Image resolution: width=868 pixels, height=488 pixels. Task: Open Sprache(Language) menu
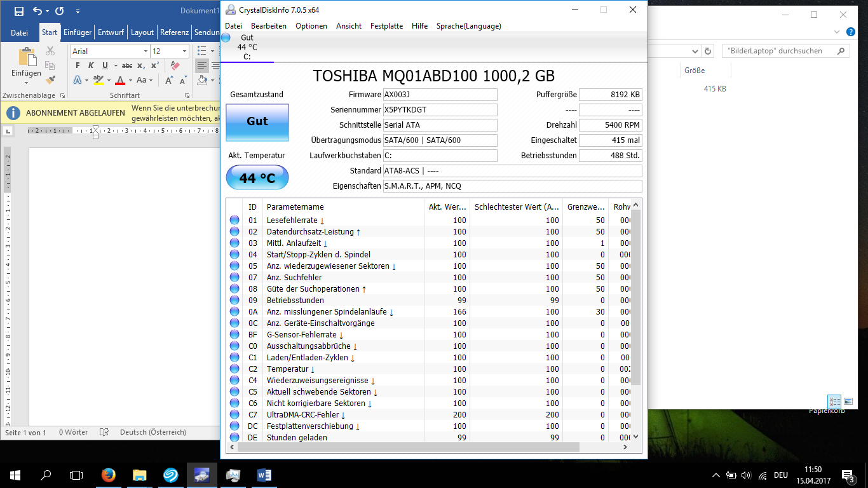pos(469,26)
